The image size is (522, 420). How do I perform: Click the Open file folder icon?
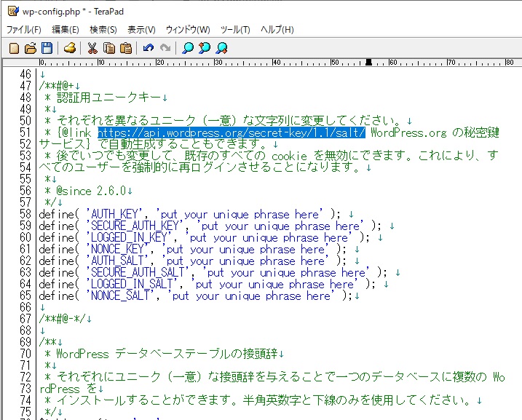coord(31,48)
